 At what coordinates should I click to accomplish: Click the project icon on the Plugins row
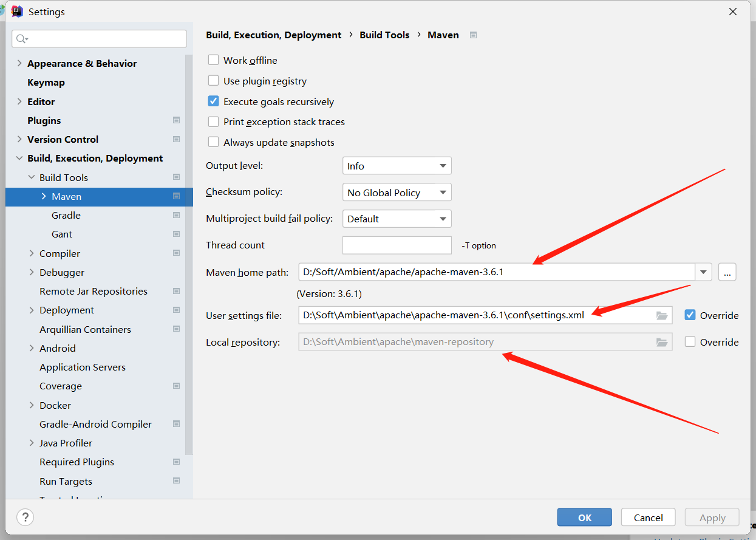pos(176,120)
